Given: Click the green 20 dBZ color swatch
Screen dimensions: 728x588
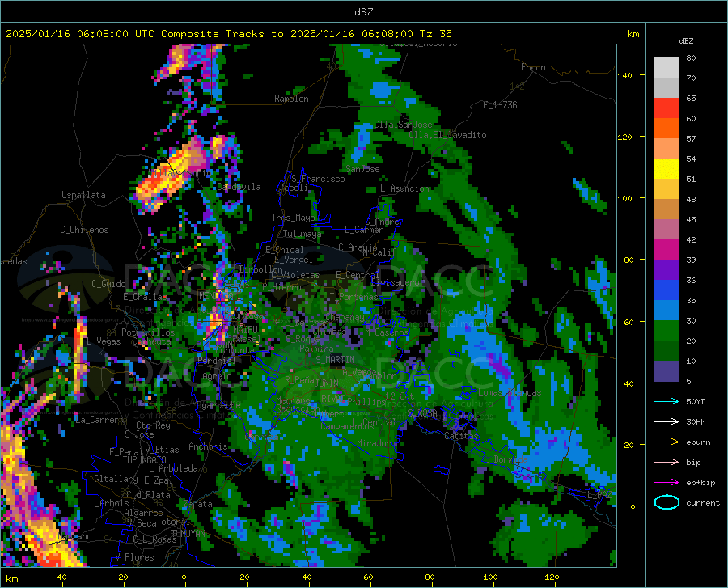Looking at the screenshot, I should click(667, 331).
